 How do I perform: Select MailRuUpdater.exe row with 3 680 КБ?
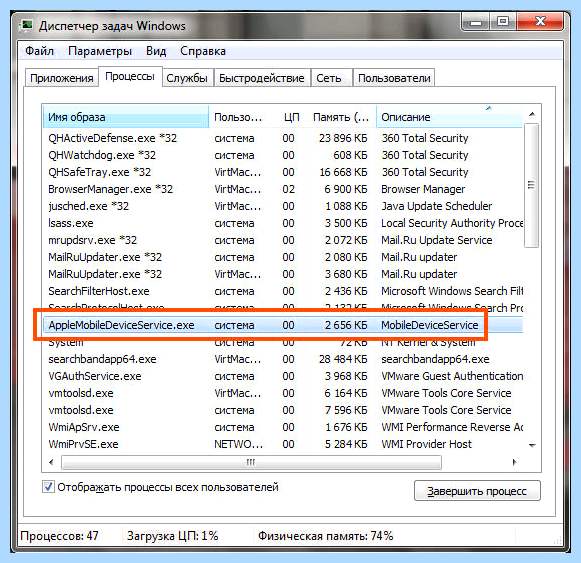(283, 274)
